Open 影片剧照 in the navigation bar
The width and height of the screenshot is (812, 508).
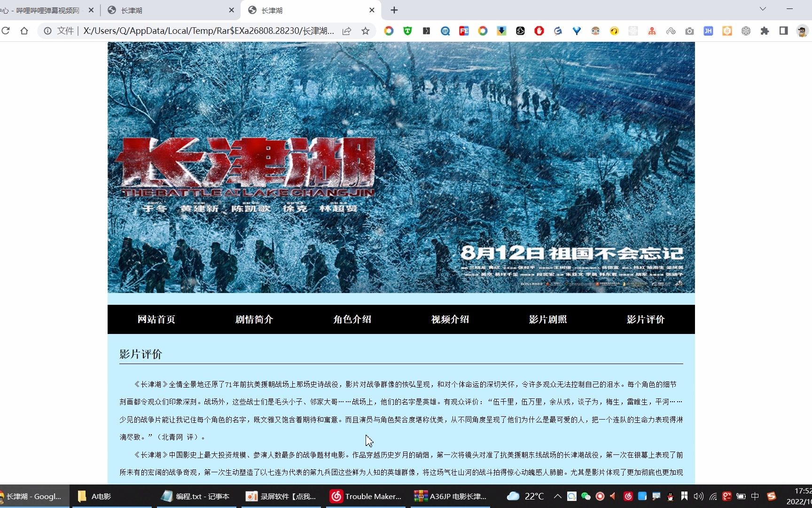(548, 319)
